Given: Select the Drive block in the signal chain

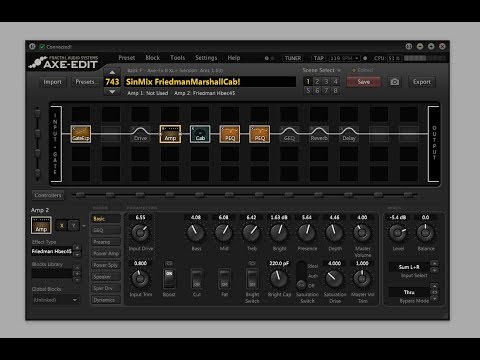Looking at the screenshot, I should [140, 134].
